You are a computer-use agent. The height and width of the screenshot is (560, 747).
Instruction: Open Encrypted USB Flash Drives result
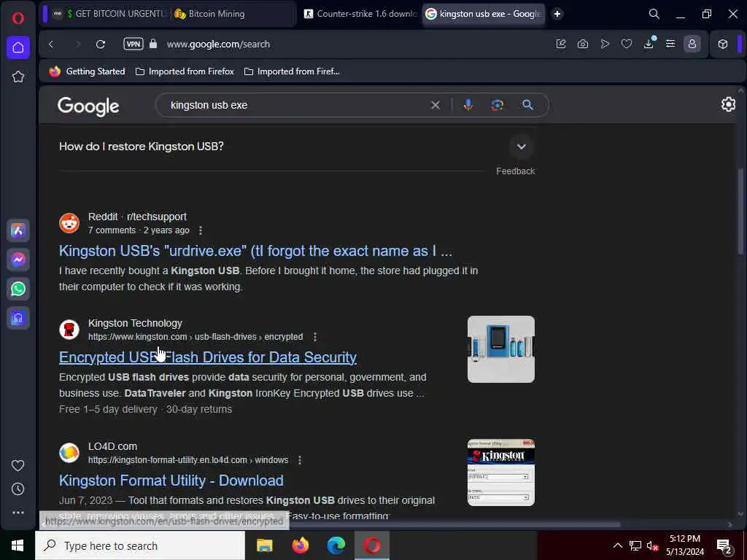point(208,357)
